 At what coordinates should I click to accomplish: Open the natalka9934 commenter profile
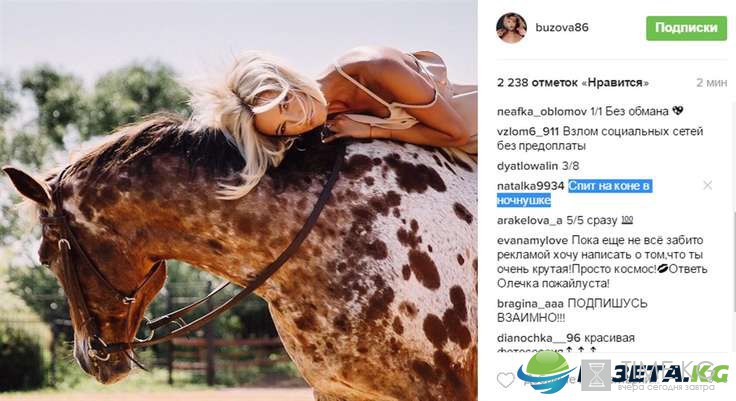(x=530, y=186)
